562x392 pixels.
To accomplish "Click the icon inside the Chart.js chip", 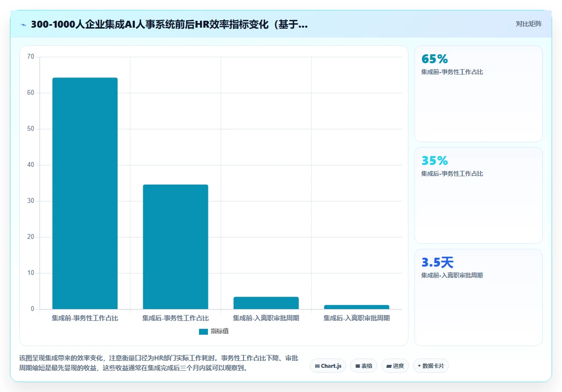I will point(317,366).
